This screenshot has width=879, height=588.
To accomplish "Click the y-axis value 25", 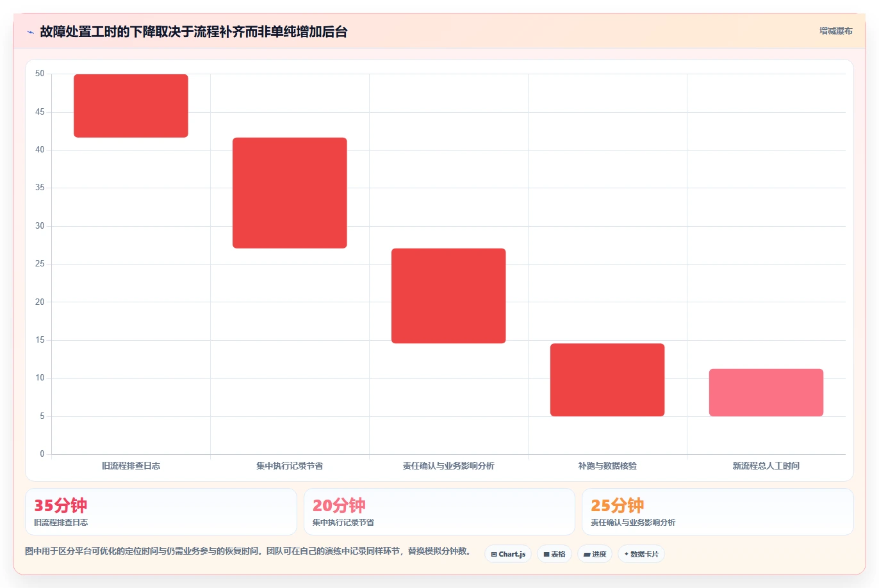I will click(x=40, y=264).
